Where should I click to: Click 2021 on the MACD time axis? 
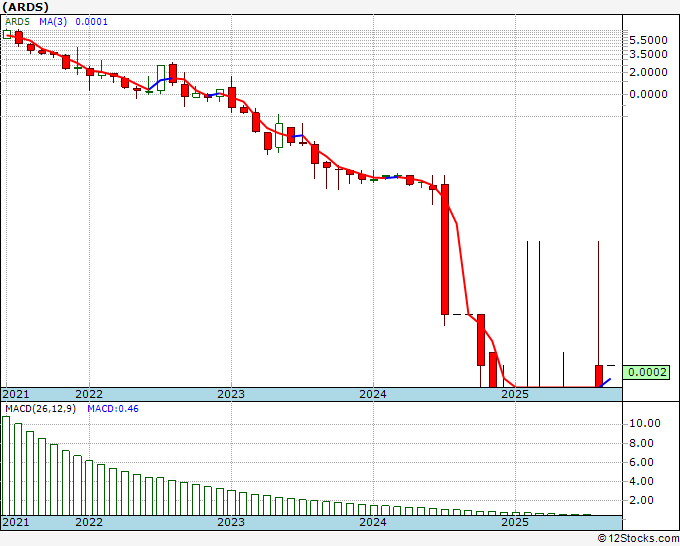16,522
